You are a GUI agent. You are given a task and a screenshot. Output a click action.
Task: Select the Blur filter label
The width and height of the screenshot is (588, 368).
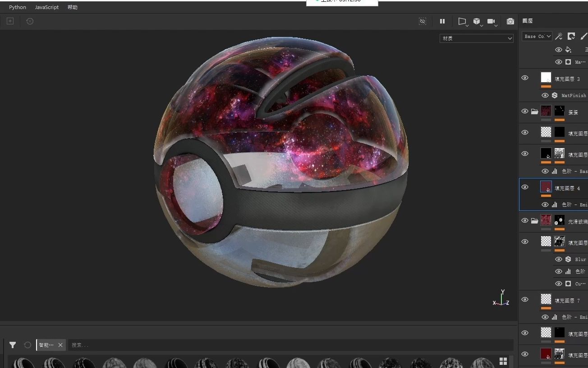click(581, 259)
